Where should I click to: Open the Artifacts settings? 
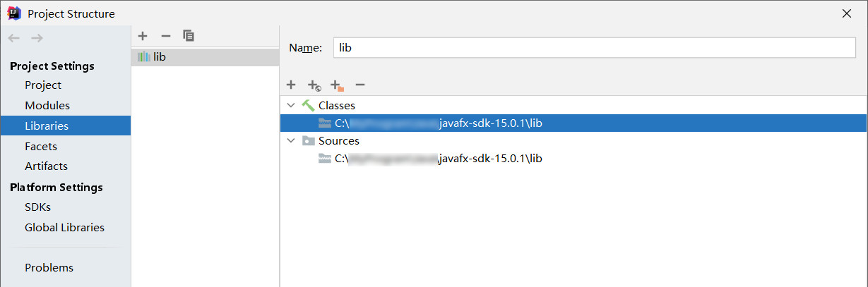[x=46, y=166]
